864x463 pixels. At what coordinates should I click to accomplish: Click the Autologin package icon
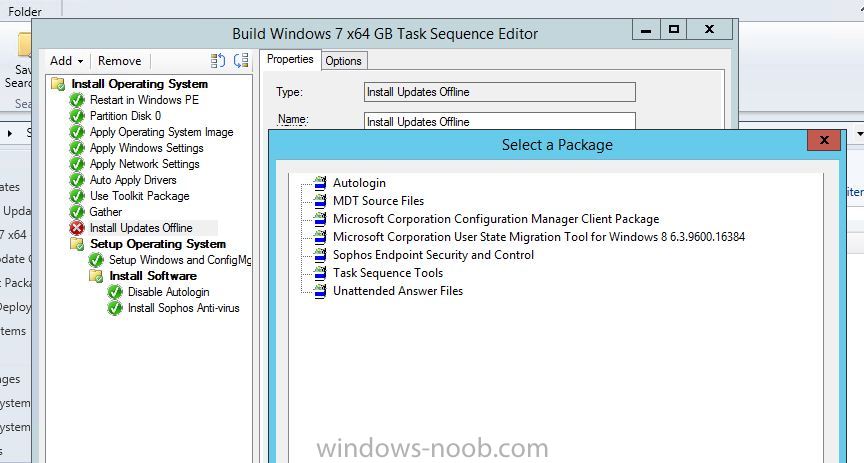coord(320,183)
